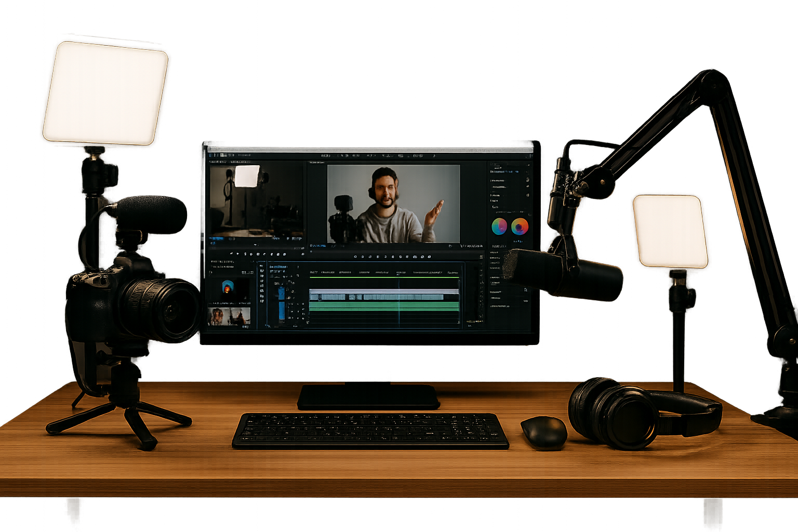Click the left color wheel in the color panel

point(499,226)
